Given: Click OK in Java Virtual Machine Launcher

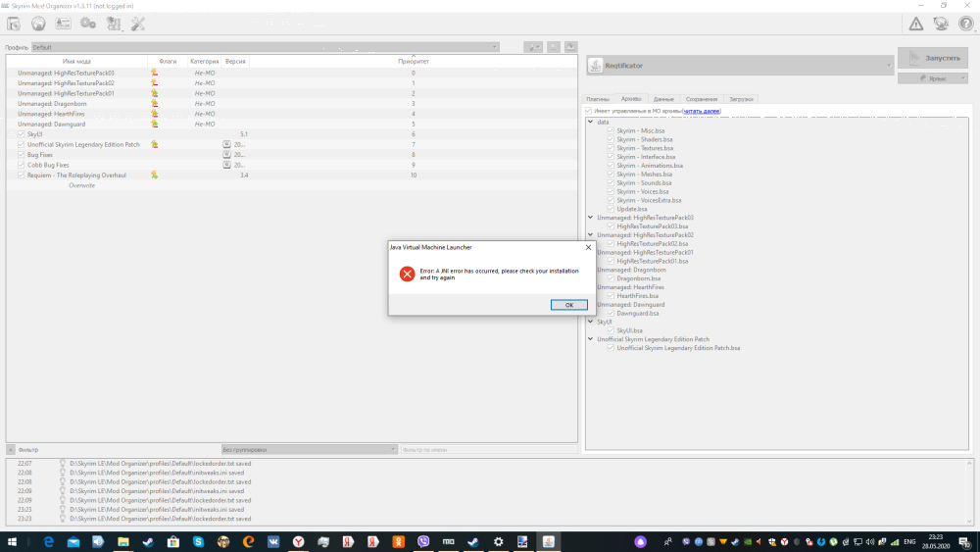Looking at the screenshot, I should [568, 305].
